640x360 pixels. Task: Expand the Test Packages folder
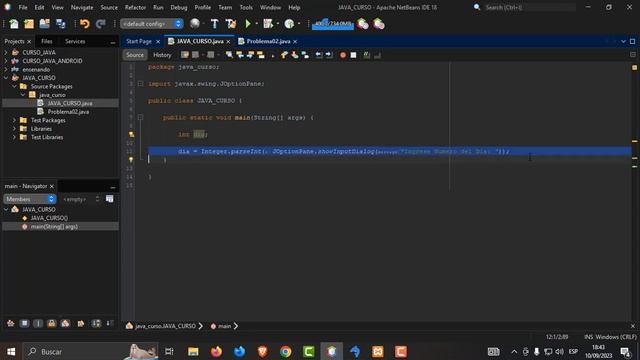14,120
